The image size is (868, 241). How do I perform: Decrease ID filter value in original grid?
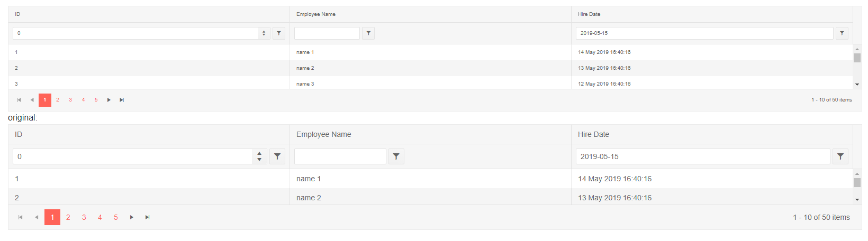coord(259,159)
